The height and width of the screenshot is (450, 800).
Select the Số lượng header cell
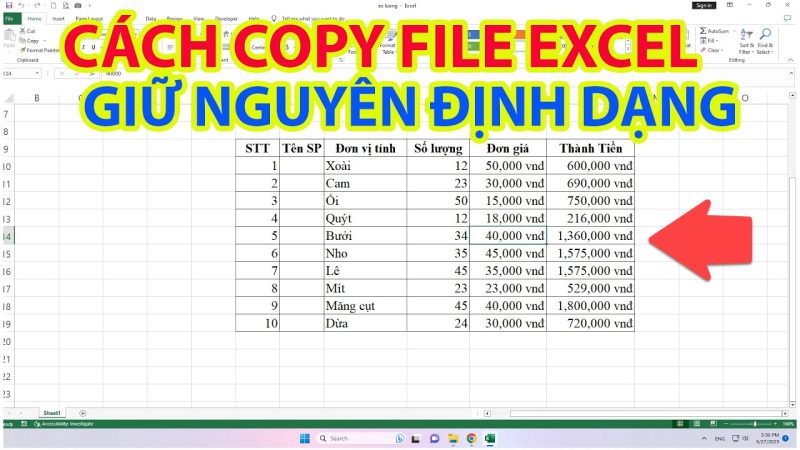[x=438, y=148]
